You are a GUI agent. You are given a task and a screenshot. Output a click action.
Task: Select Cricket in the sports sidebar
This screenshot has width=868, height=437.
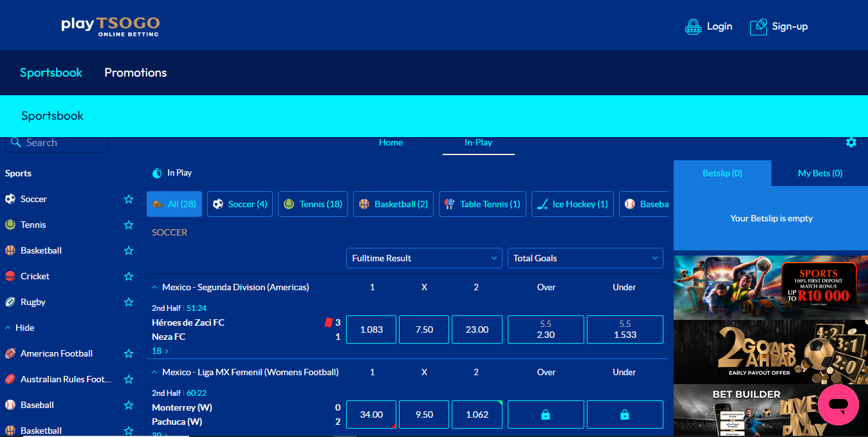point(35,276)
